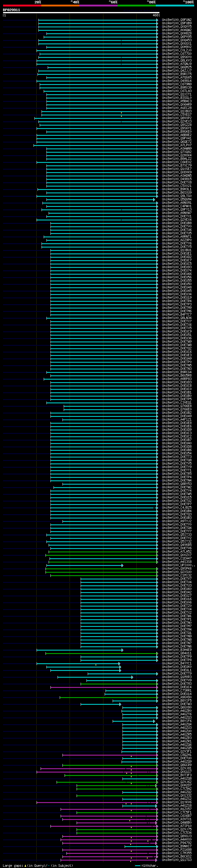This screenshot has width=197, height=868.
Task: Pick label UniRef100_A7QG65
Action: 177,78
